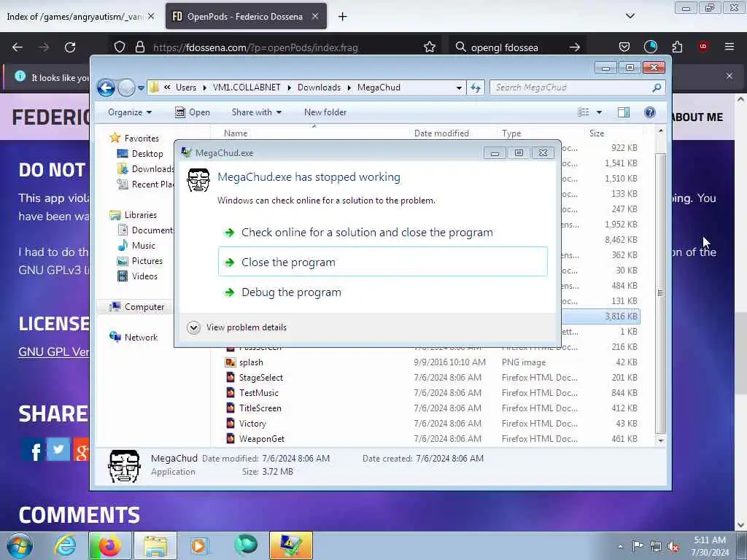Switch to the OpenPods browser tab
The width and height of the screenshot is (747, 560).
(x=246, y=17)
